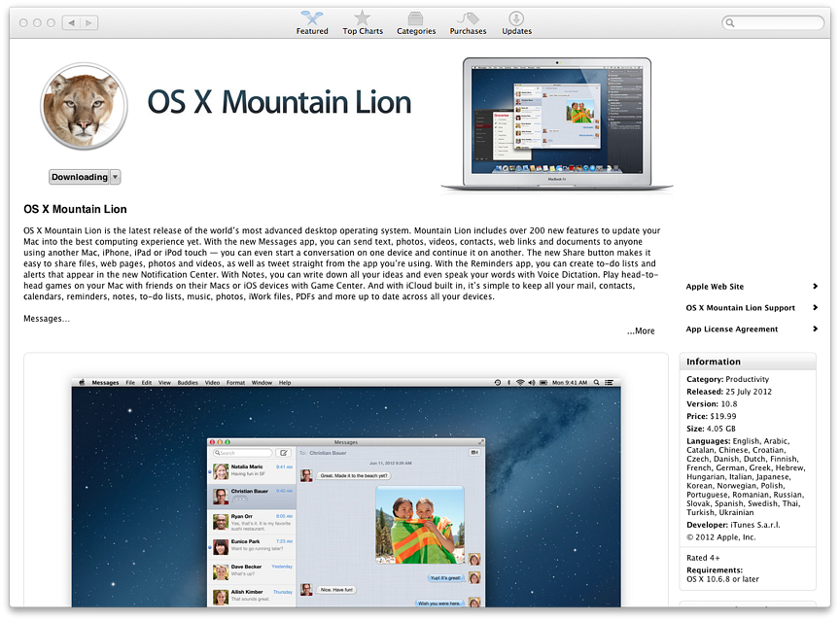Open the Updates arrow icon

point(516,18)
